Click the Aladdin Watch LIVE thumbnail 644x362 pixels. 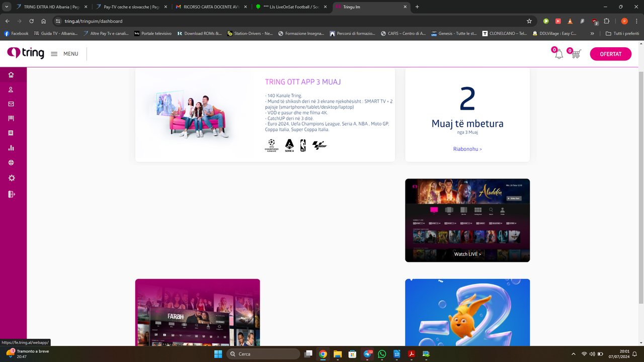(467, 220)
